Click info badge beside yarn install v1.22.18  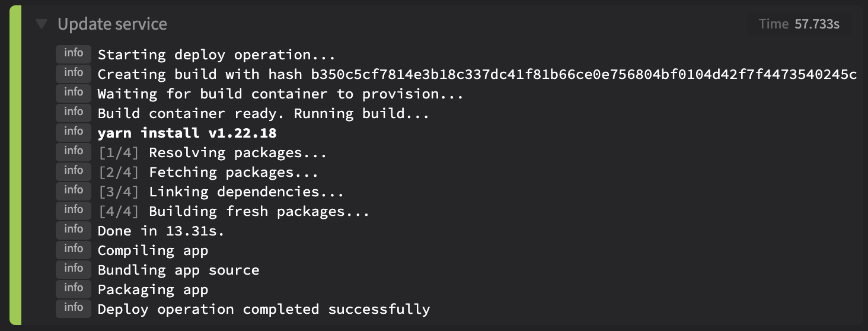pyautogui.click(x=74, y=132)
